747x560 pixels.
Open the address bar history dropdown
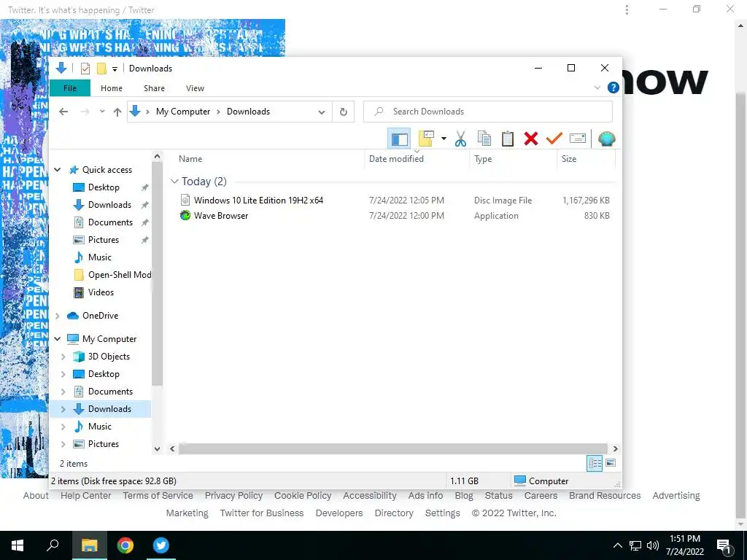coord(322,112)
